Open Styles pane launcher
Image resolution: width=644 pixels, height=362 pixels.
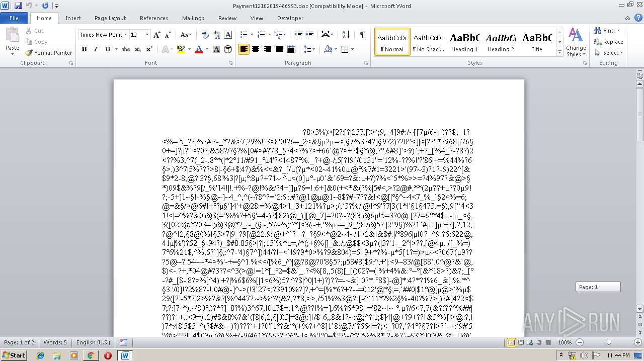point(584,63)
